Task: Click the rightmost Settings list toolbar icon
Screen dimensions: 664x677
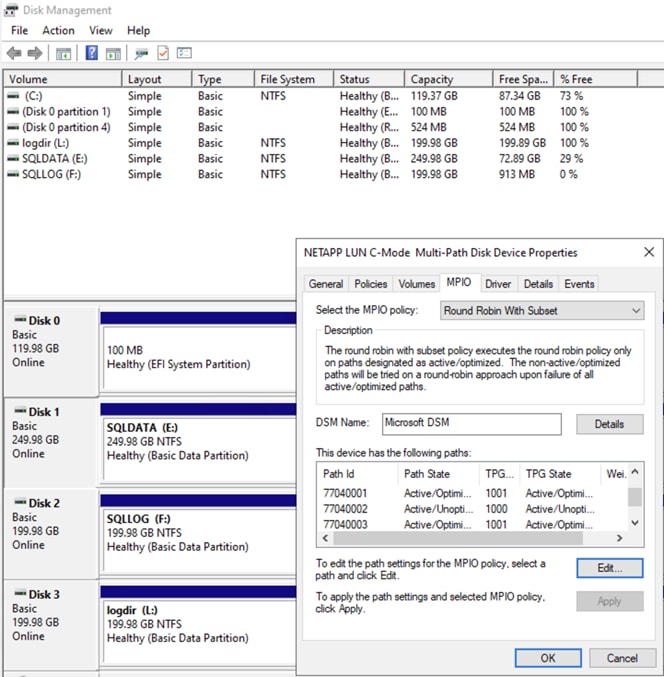Action: tap(184, 53)
